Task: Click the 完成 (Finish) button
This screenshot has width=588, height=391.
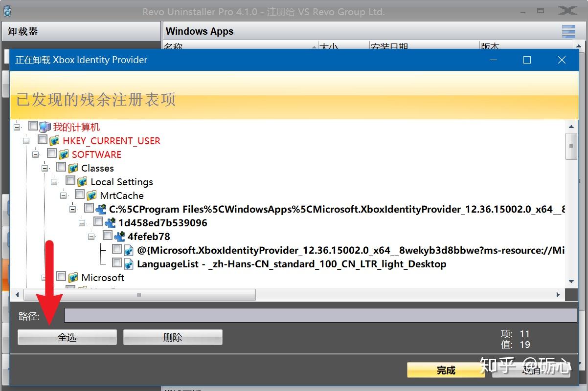Action: coord(446,370)
